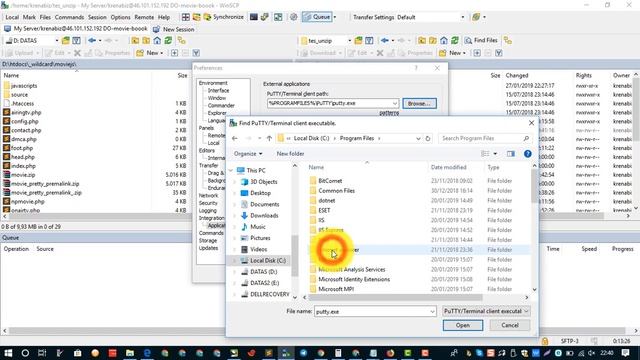
Task: Click the remote panel back arrow
Action: tap(384, 40)
